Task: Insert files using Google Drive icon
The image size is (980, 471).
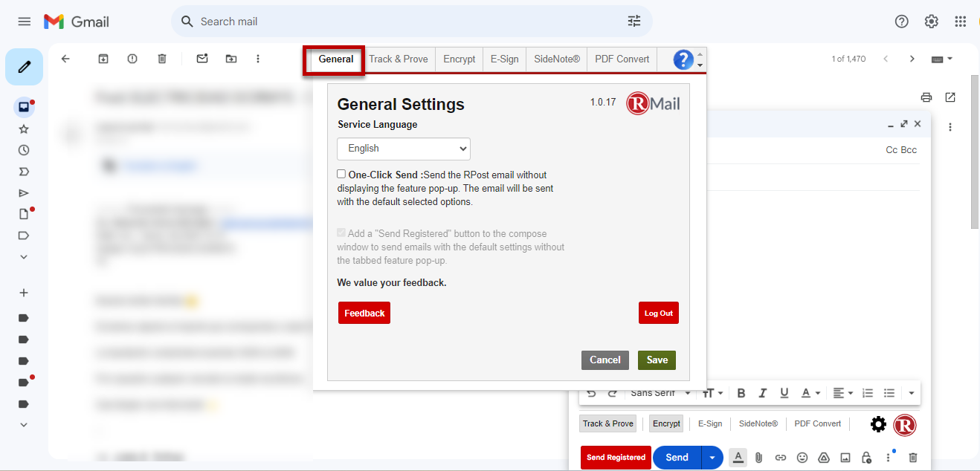Action: coord(824,458)
